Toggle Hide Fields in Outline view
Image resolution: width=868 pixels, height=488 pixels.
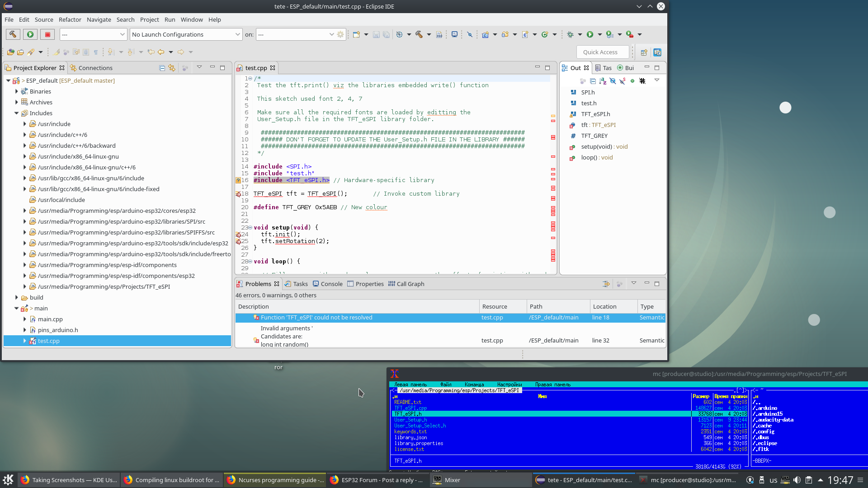point(613,81)
